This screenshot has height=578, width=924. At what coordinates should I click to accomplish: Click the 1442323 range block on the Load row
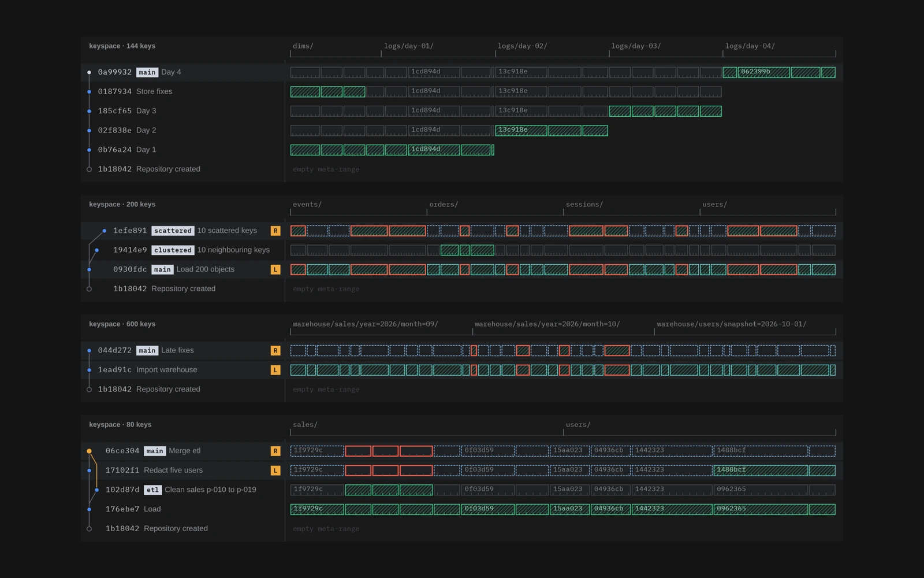tap(672, 509)
